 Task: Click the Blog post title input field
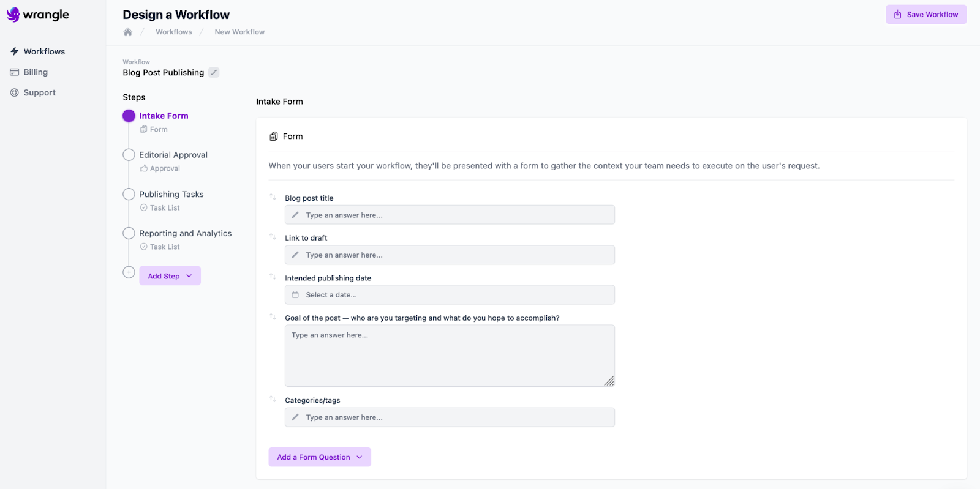pyautogui.click(x=450, y=215)
